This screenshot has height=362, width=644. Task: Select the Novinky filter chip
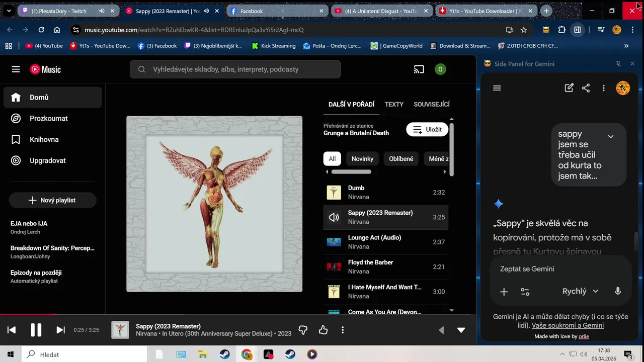362,159
